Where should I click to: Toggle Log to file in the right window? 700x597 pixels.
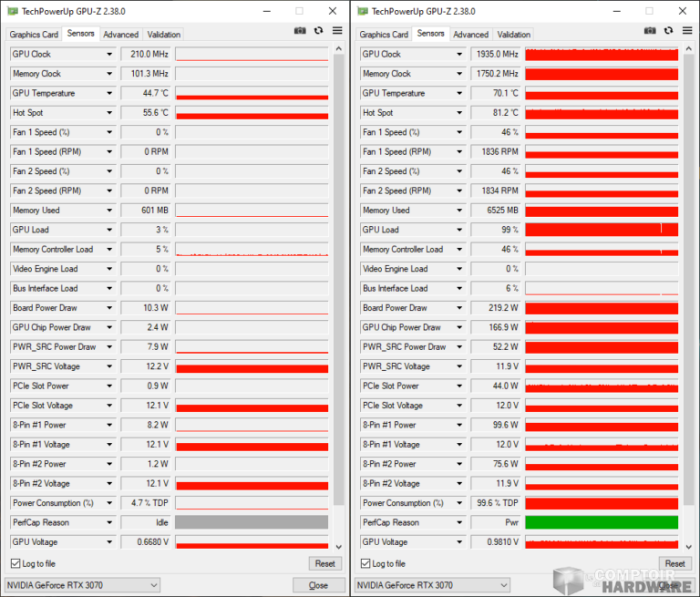[x=365, y=564]
